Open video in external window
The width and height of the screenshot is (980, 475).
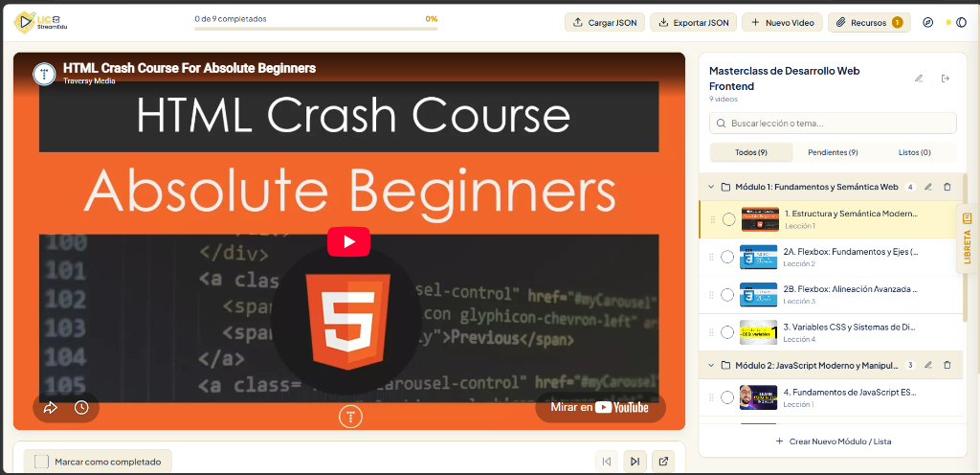coord(663,462)
